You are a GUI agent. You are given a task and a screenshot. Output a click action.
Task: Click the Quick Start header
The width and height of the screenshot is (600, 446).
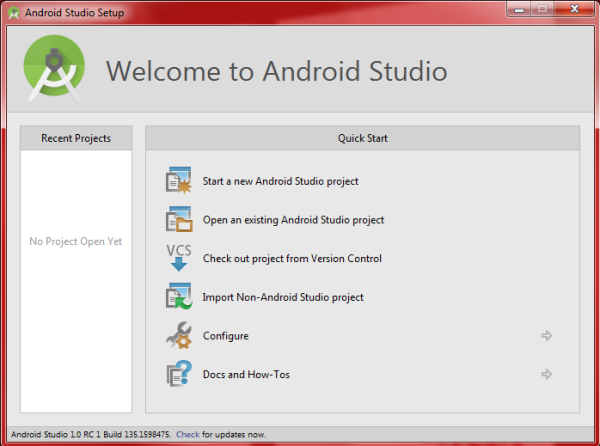362,138
